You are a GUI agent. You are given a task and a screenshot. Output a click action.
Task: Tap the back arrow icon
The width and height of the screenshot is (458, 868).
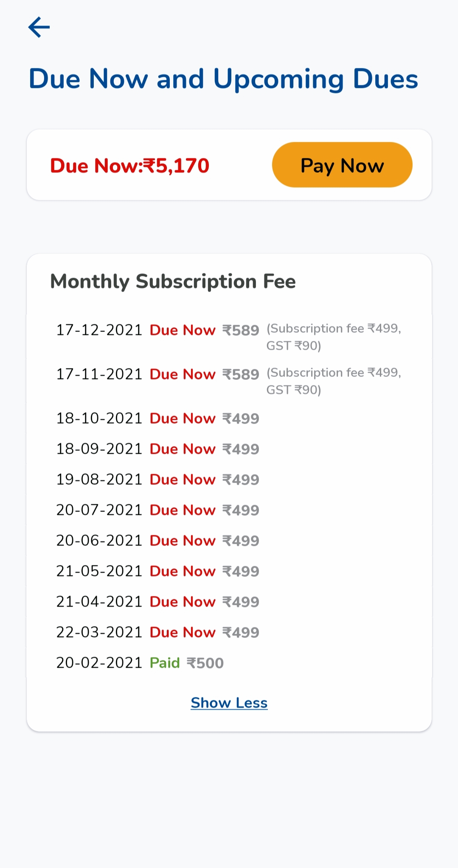39,28
